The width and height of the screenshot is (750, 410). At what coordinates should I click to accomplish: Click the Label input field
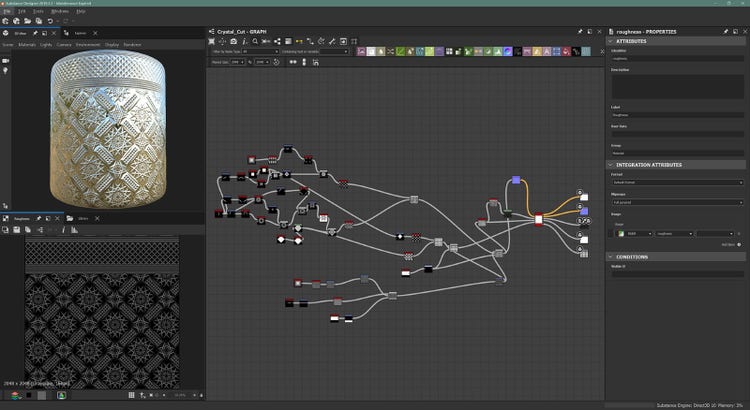[677, 116]
